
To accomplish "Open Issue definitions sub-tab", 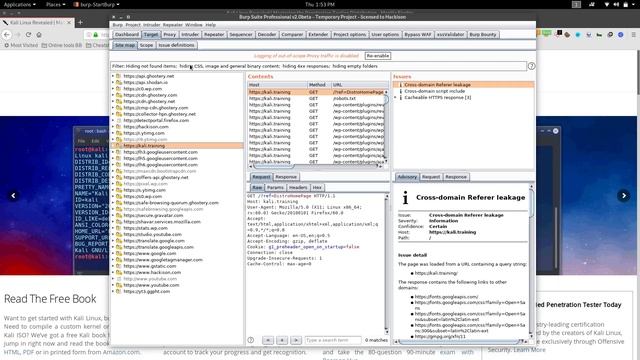I will click(176, 45).
